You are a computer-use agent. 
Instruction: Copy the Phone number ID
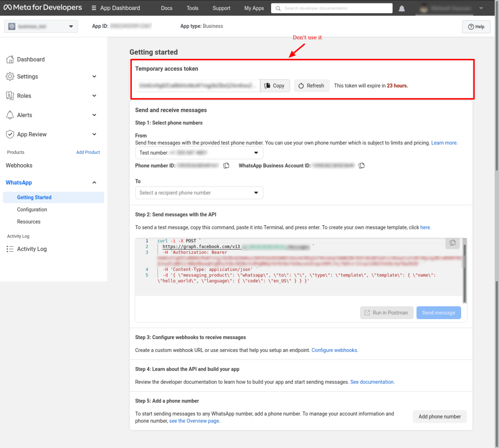click(x=226, y=165)
